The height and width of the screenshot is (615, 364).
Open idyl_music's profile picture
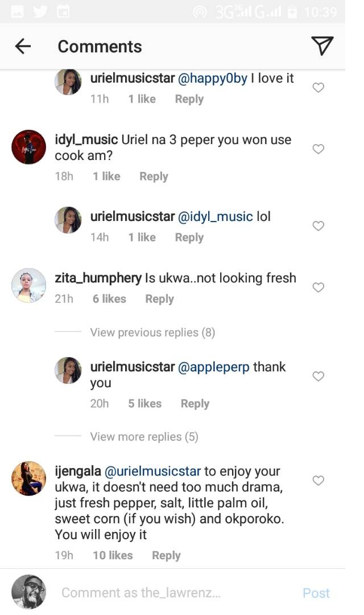pyautogui.click(x=28, y=147)
